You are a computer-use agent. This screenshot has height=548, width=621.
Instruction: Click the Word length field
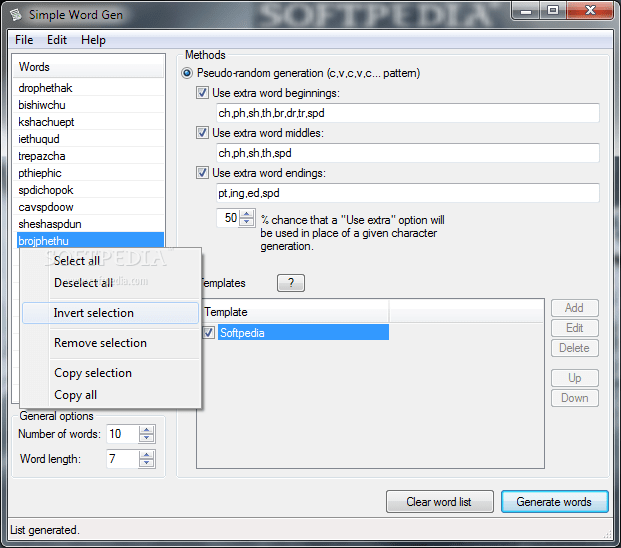(123, 459)
